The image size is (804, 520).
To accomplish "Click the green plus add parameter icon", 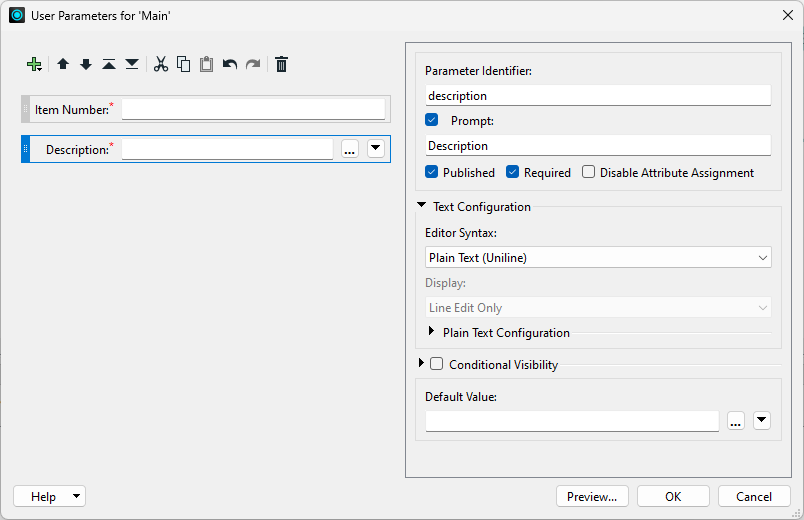I will pos(35,64).
